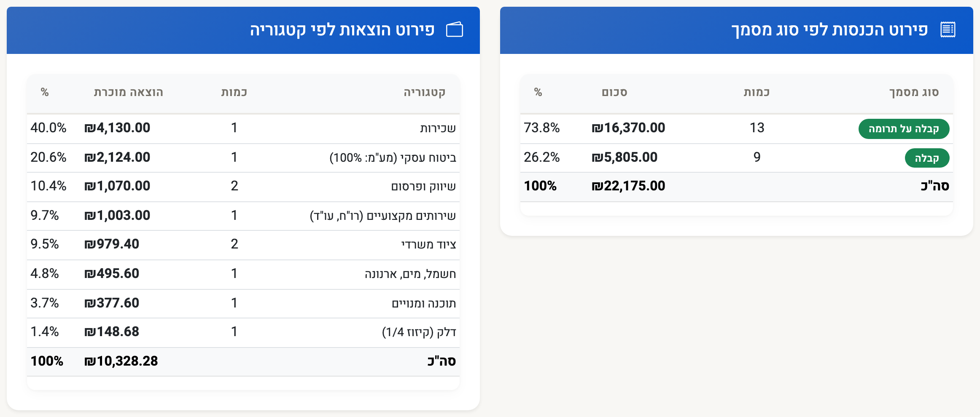Click the 'הוצאה מוכרת' column header
The width and height of the screenshot is (980, 417).
pos(128,92)
